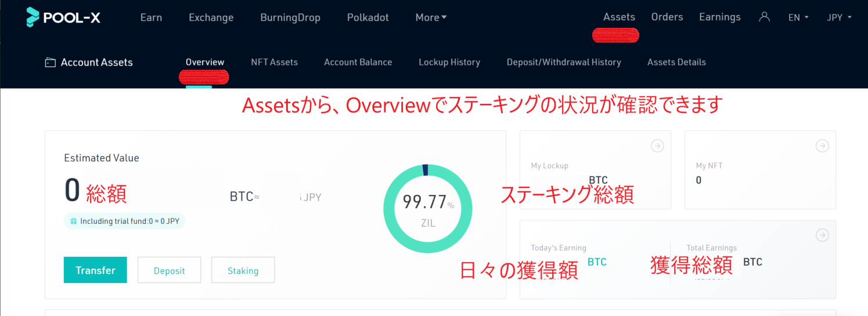
Task: Select the Overview tab
Action: (205, 62)
